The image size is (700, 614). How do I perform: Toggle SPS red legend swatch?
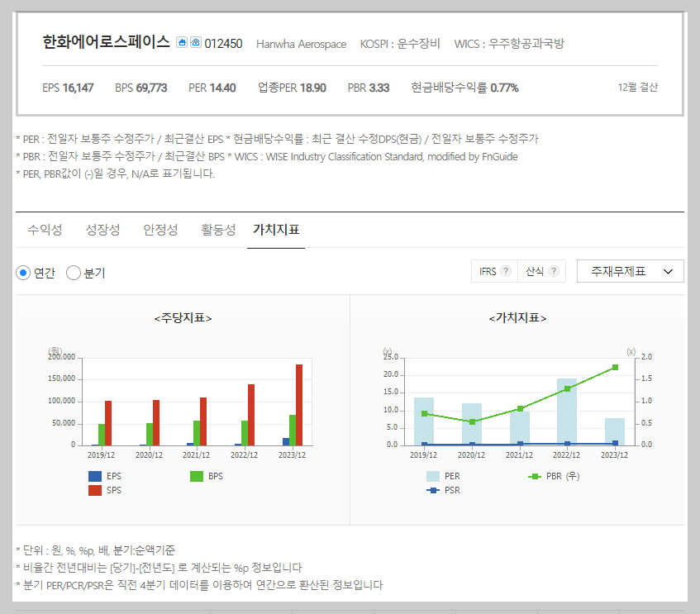[95, 490]
